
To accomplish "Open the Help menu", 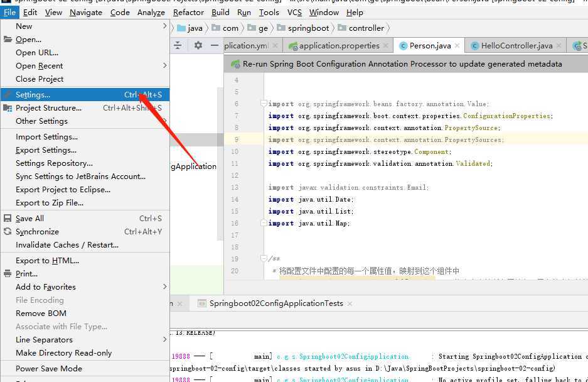I will (355, 13).
